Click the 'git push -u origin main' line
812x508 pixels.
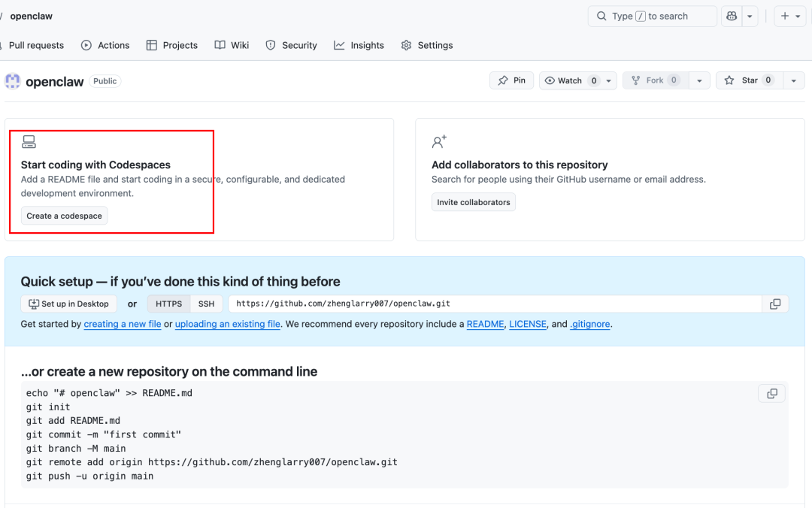89,476
